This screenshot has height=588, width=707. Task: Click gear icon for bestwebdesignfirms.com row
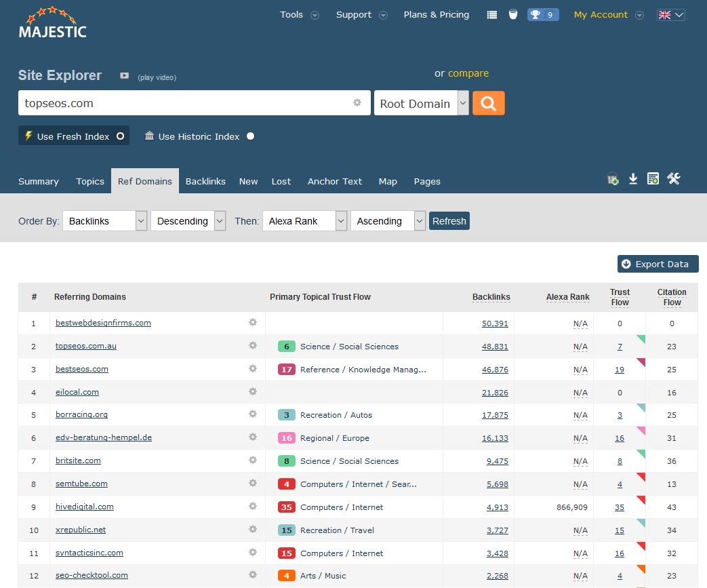tap(253, 322)
